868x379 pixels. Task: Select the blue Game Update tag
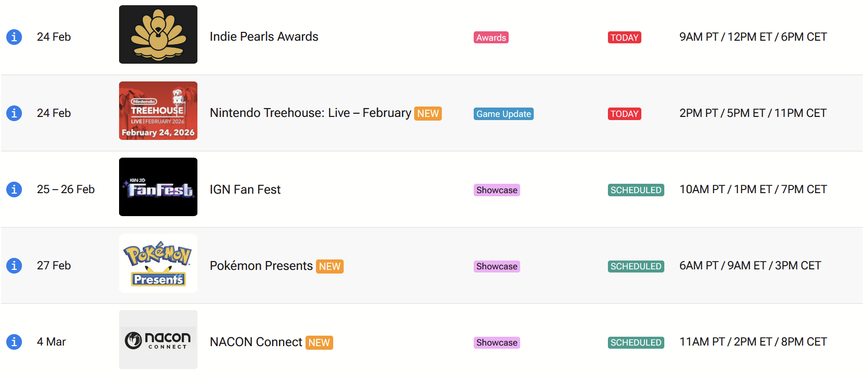tap(503, 114)
